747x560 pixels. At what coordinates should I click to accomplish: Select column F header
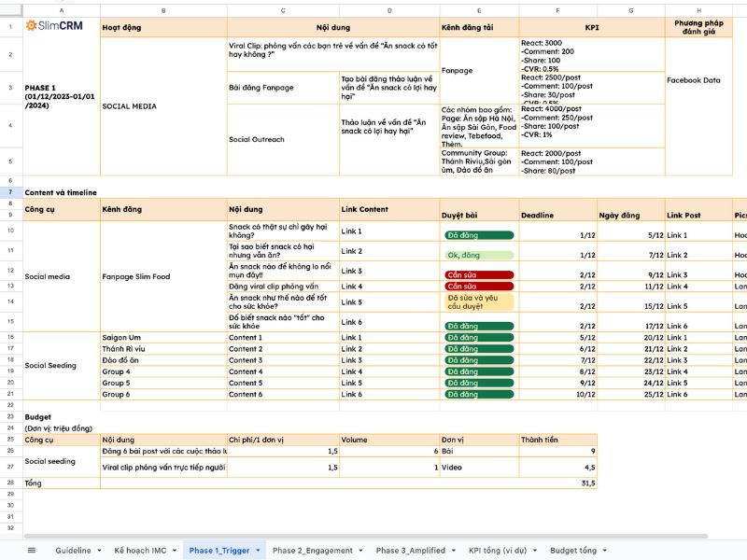pos(557,10)
